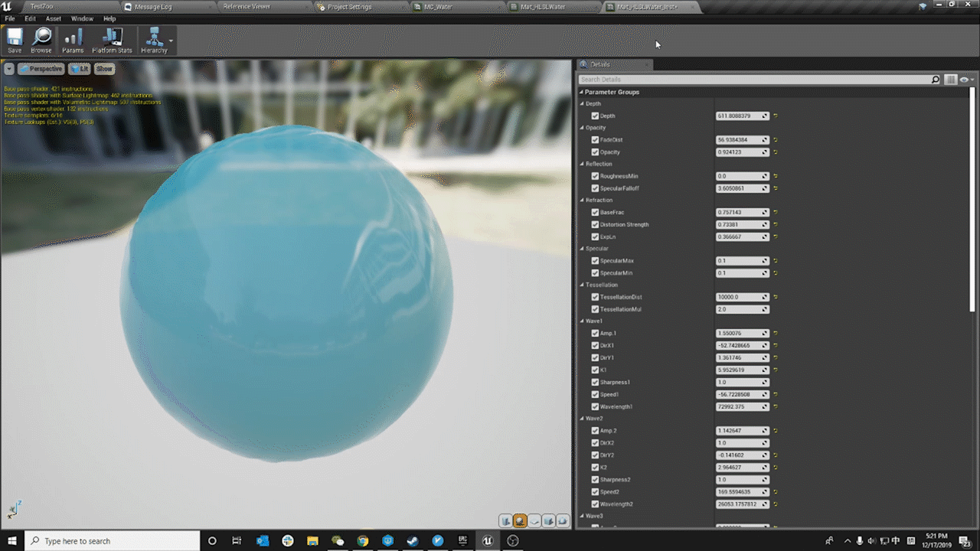Open the viewport options dropdown arrow
980x551 pixels.
9,69
